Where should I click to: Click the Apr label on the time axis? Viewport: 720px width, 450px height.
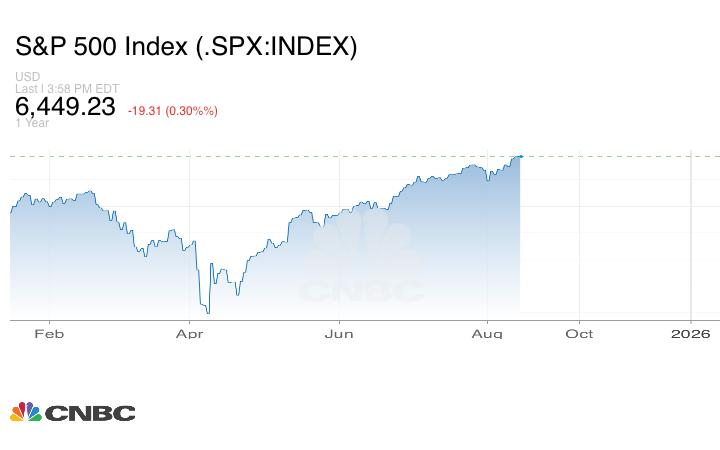tap(189, 334)
